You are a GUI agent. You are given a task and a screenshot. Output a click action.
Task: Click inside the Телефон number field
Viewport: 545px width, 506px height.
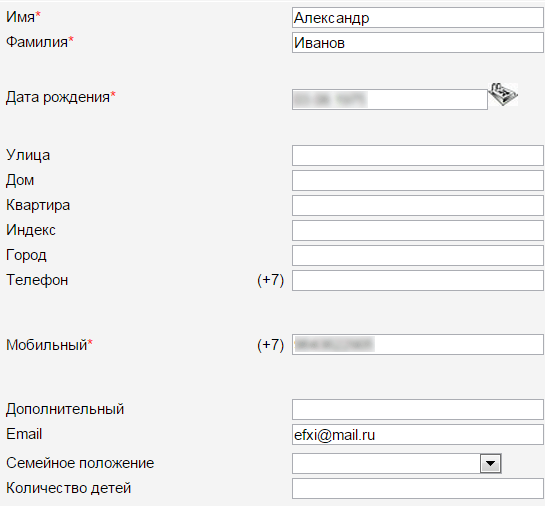[418, 280]
